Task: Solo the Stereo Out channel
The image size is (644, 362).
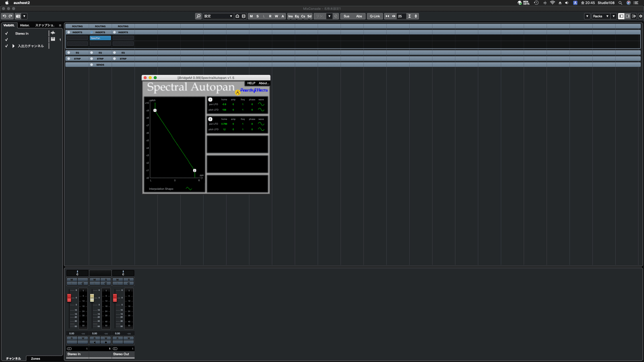Action: 129,280
